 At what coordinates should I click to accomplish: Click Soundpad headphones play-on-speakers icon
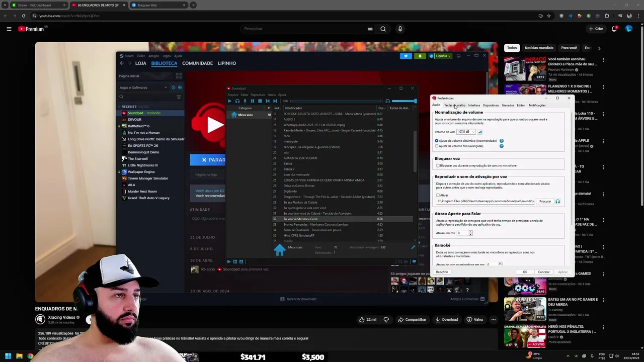pos(237,101)
